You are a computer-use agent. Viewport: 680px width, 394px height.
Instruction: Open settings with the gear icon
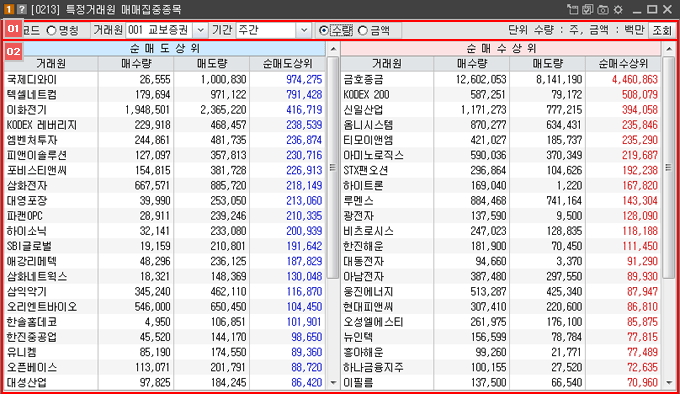pos(618,9)
